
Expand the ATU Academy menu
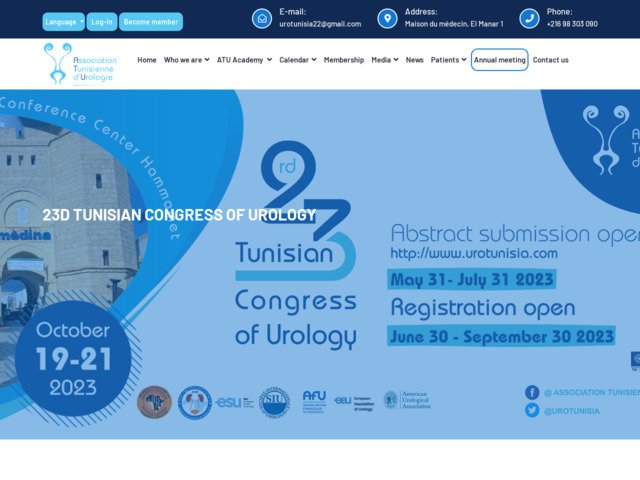[244, 60]
